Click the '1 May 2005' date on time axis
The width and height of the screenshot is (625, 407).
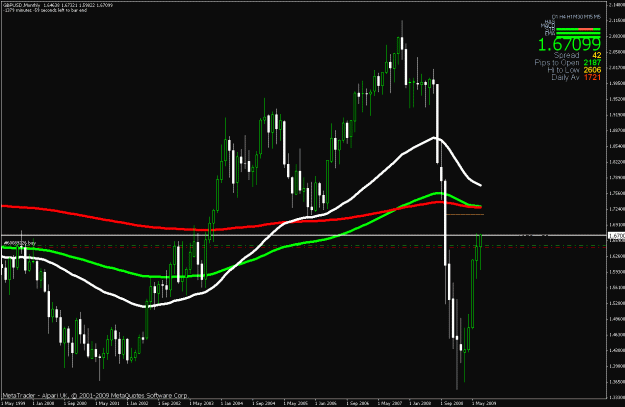[x=295, y=403]
